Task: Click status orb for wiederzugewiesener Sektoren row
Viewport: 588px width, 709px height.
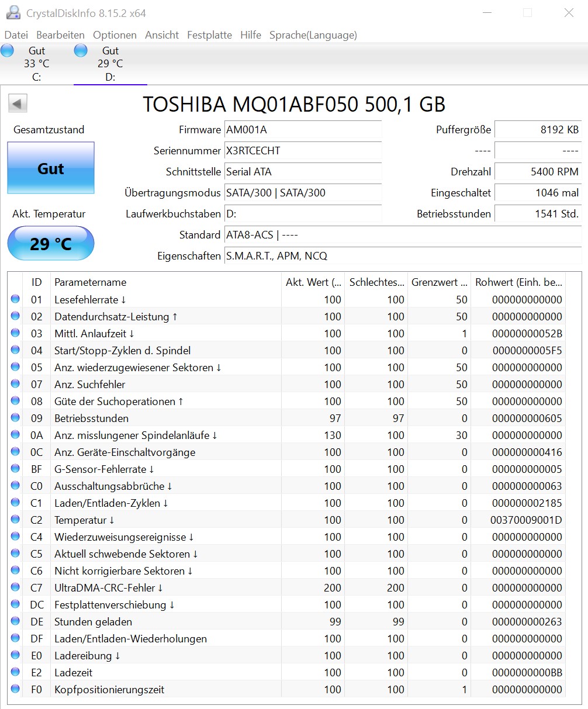Action: 15,368
